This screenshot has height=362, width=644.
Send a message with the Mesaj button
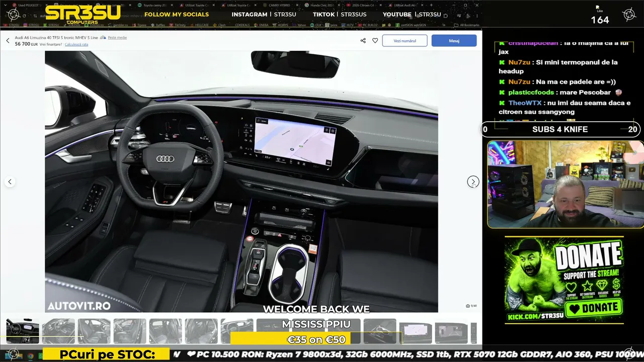[454, 41]
